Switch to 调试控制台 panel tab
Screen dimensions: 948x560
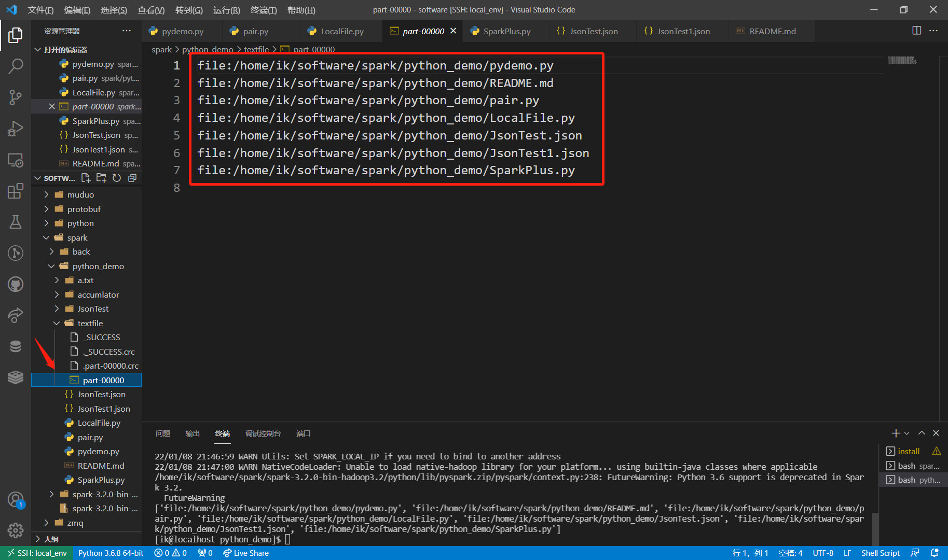point(263,433)
